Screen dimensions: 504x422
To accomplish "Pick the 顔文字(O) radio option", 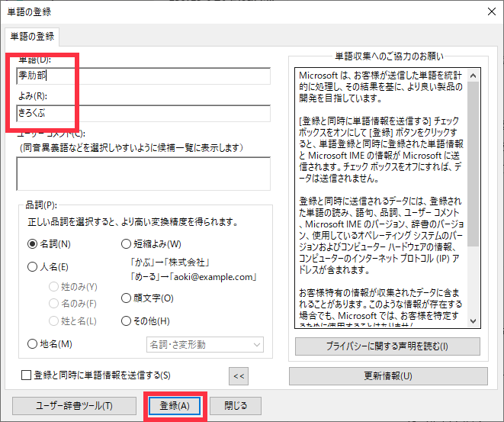I will coord(127,298).
